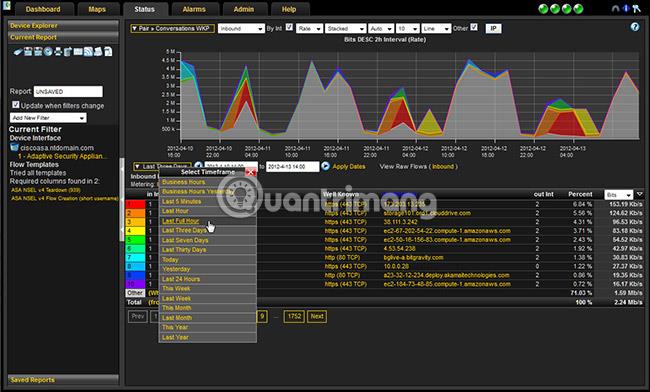Open the Stacked graph type dropdown

pyautogui.click(x=345, y=29)
